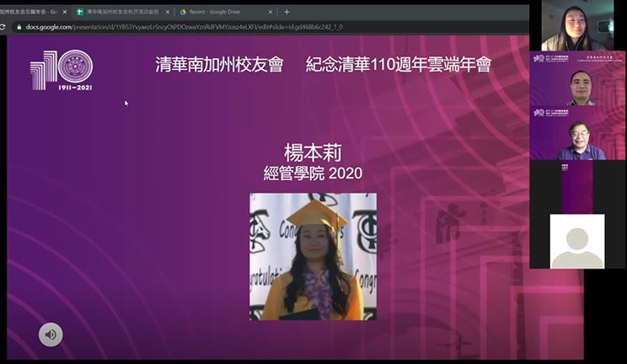The height and width of the screenshot is (364, 627).
Task: Click the speaker audio button on slide
Action: 51,335
